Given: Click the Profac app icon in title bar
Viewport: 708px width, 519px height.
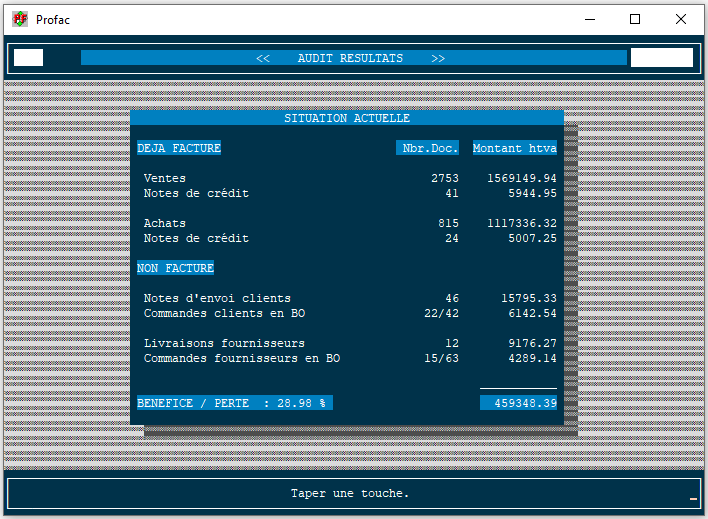Looking at the screenshot, I should [20, 19].
